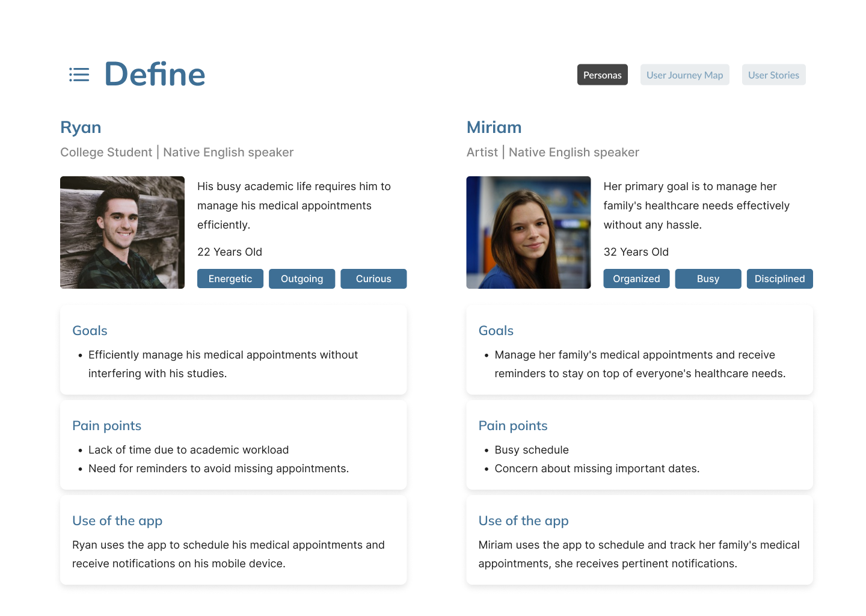This screenshot has height=616, width=866.
Task: Click the list menu icon beside Define
Action: [79, 75]
